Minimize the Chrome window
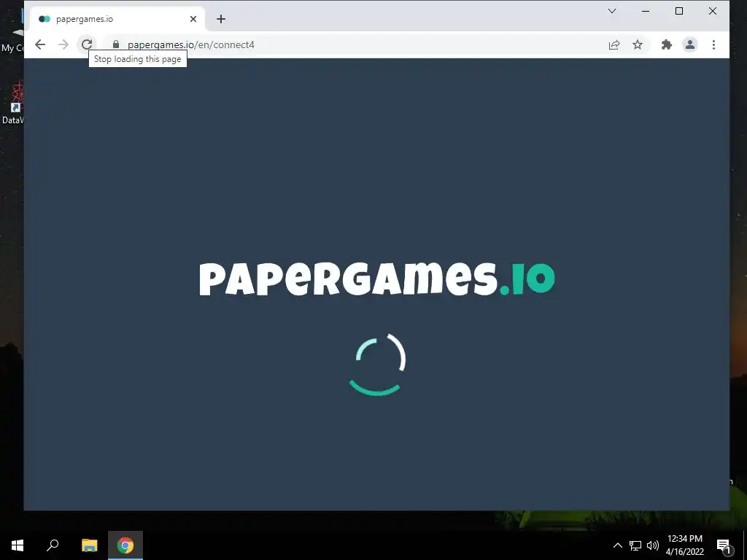This screenshot has height=560, width=747. tap(646, 11)
